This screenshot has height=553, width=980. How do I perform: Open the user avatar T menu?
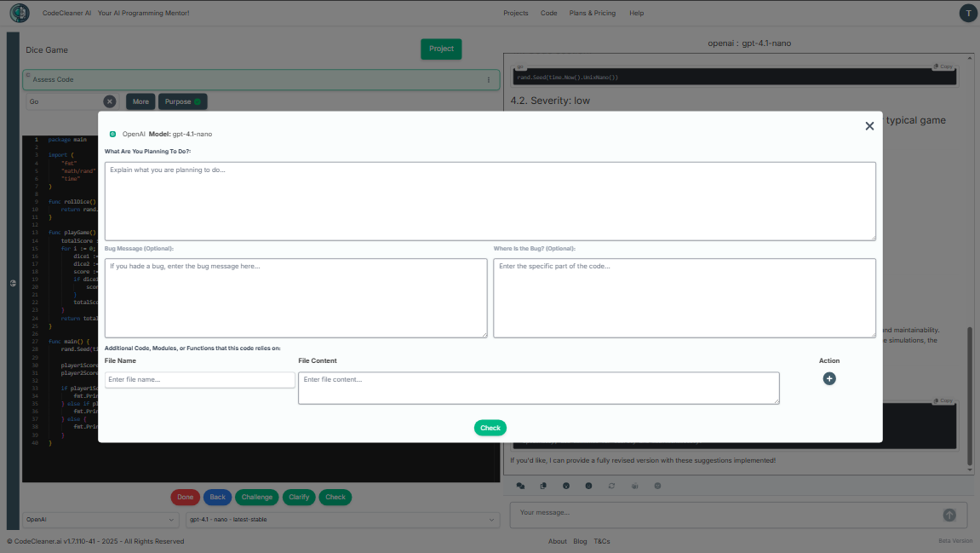[968, 13]
